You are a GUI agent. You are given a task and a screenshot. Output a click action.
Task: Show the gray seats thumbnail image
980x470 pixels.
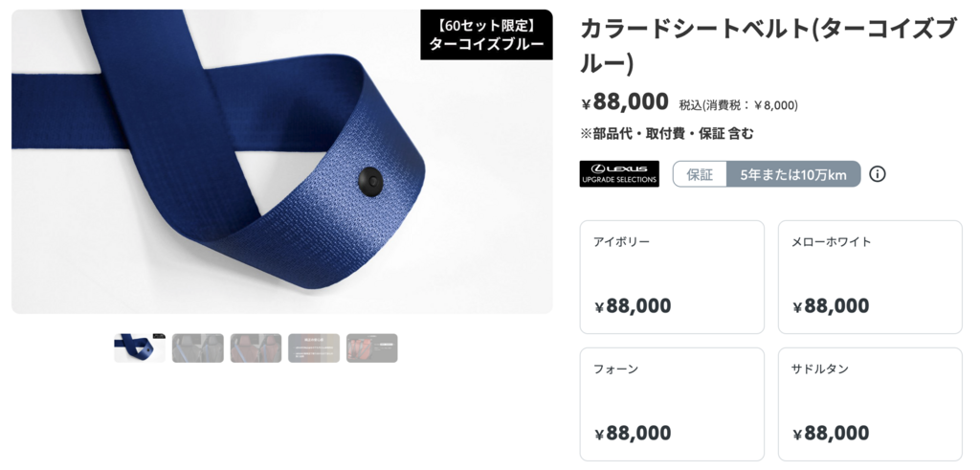coord(197,347)
